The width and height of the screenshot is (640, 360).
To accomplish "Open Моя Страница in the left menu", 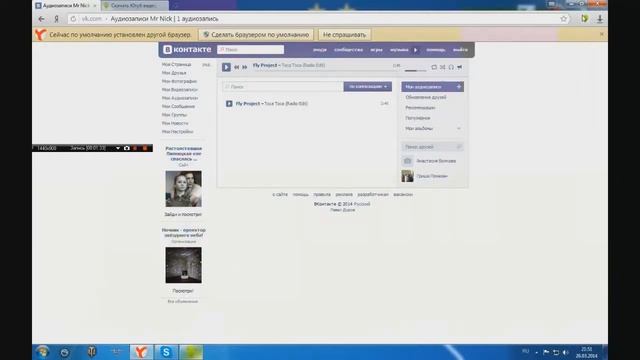I will tap(176, 64).
